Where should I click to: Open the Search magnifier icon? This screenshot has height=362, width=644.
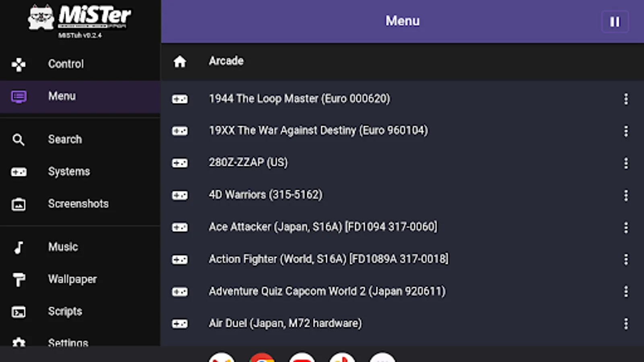(x=18, y=140)
